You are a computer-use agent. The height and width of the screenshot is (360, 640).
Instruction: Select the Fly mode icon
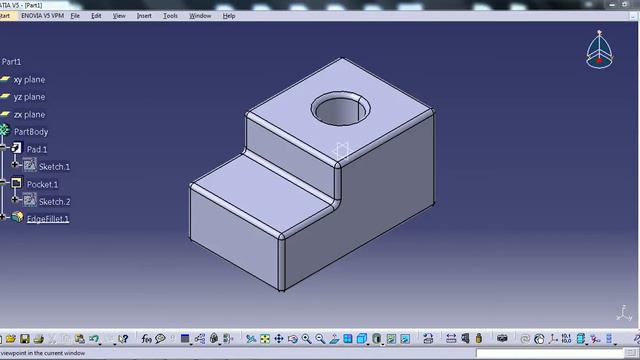pyautogui.click(x=251, y=338)
